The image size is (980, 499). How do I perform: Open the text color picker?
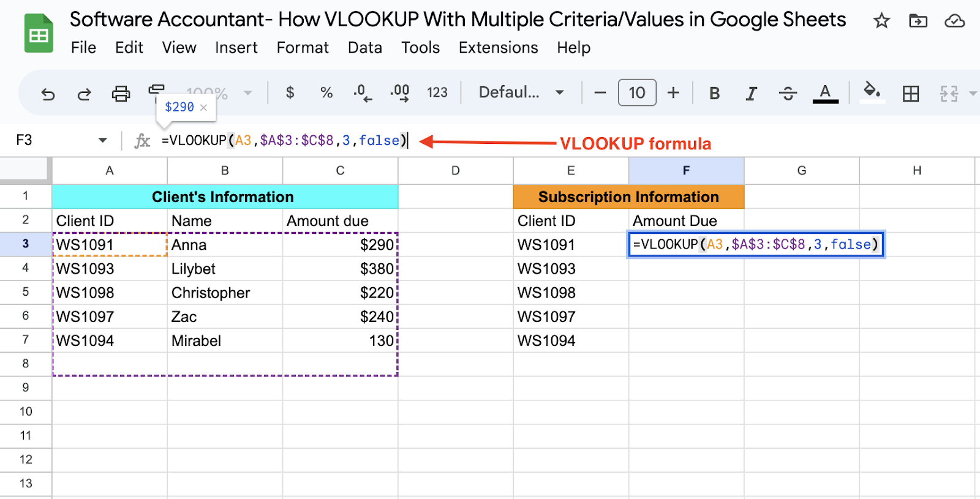click(825, 93)
